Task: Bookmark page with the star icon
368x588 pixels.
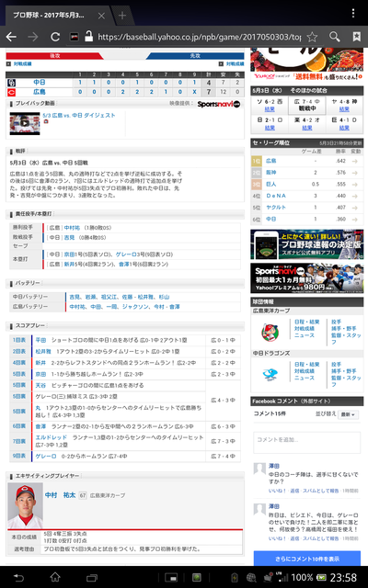Action: tap(312, 37)
